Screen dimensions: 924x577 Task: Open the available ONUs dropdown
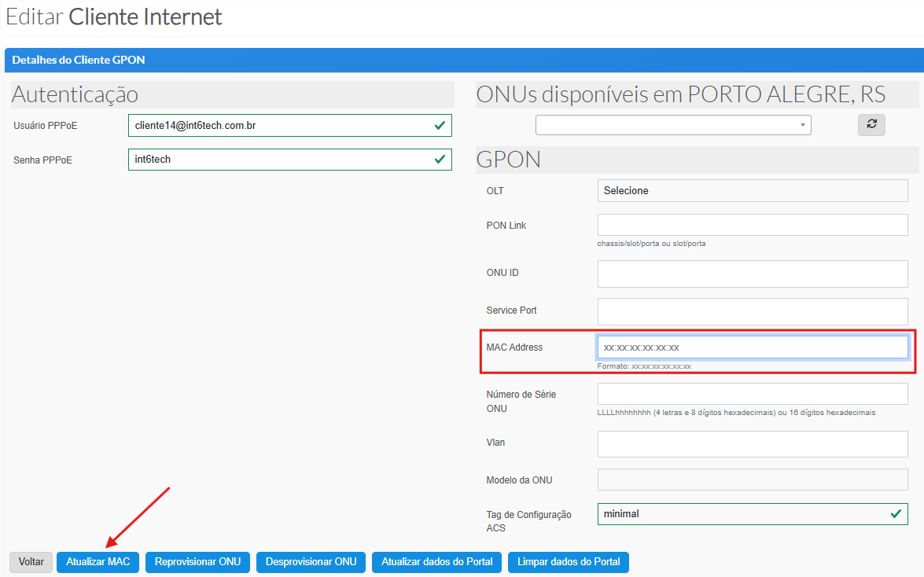672,125
